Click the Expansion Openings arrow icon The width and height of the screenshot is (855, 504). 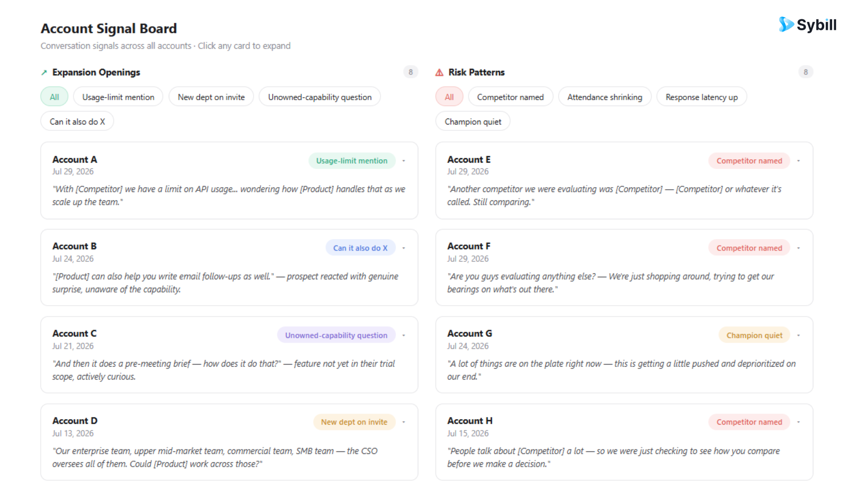pyautogui.click(x=44, y=73)
